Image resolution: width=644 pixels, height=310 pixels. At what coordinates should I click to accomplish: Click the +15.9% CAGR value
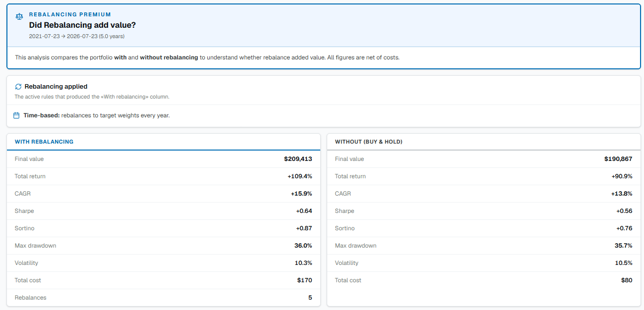(301, 194)
